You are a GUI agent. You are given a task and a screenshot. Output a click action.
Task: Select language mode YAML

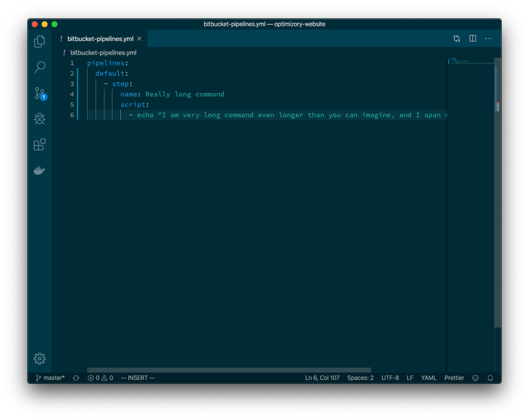[428, 378]
